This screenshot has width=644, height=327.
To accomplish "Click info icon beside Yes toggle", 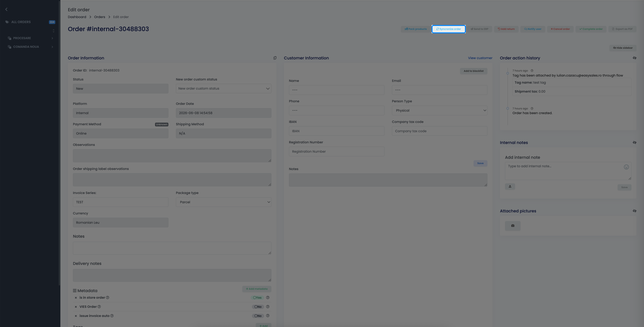I will point(267,297).
